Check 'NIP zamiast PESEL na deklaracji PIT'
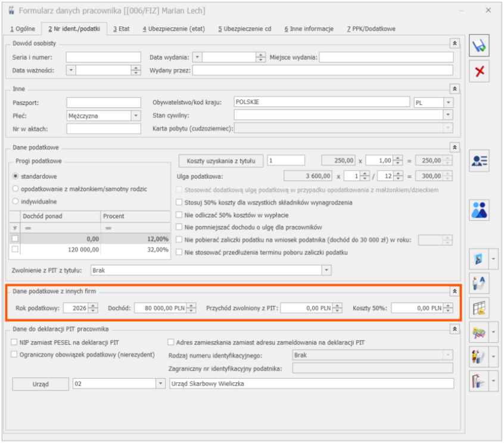The width and height of the screenshot is (504, 443). pyautogui.click(x=14, y=342)
